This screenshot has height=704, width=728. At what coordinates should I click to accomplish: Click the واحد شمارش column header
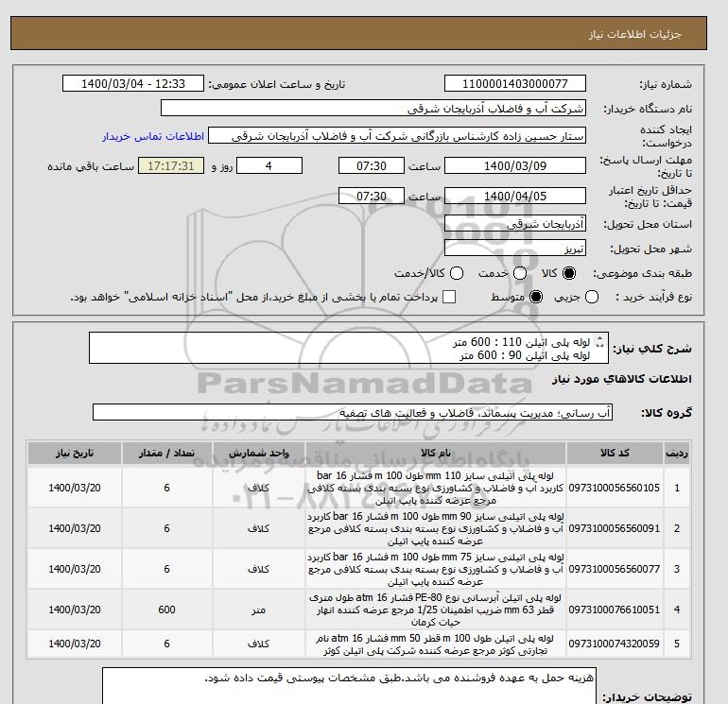click(259, 453)
